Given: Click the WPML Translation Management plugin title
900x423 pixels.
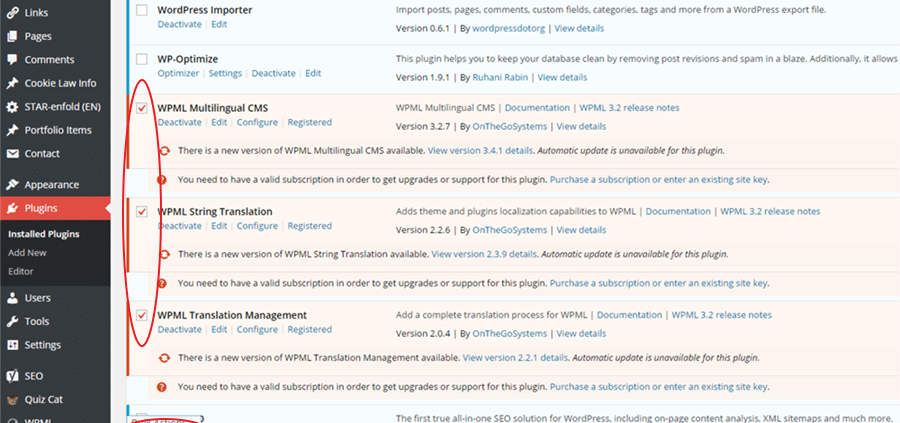Looking at the screenshot, I should point(232,315).
